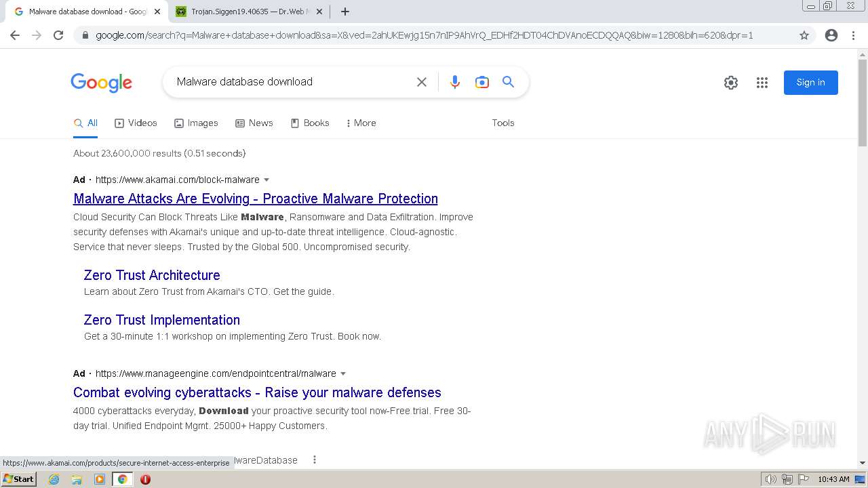This screenshot has height=488, width=868.
Task: Open Zero Trust Architecture link
Action: point(152,275)
